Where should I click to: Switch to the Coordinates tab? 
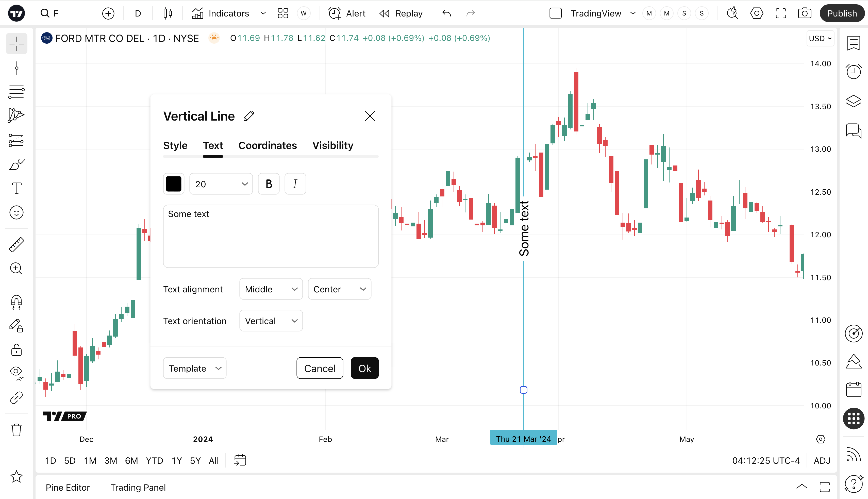[267, 145]
